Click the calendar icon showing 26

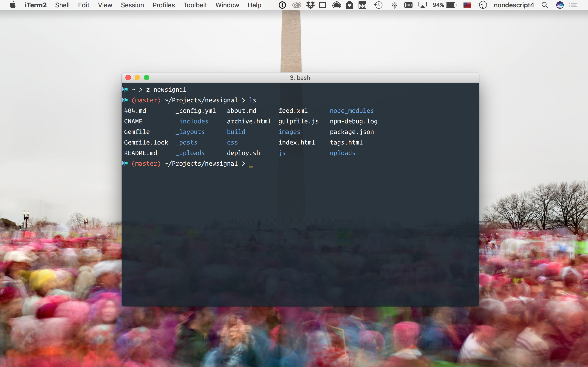pyautogui.click(x=362, y=5)
